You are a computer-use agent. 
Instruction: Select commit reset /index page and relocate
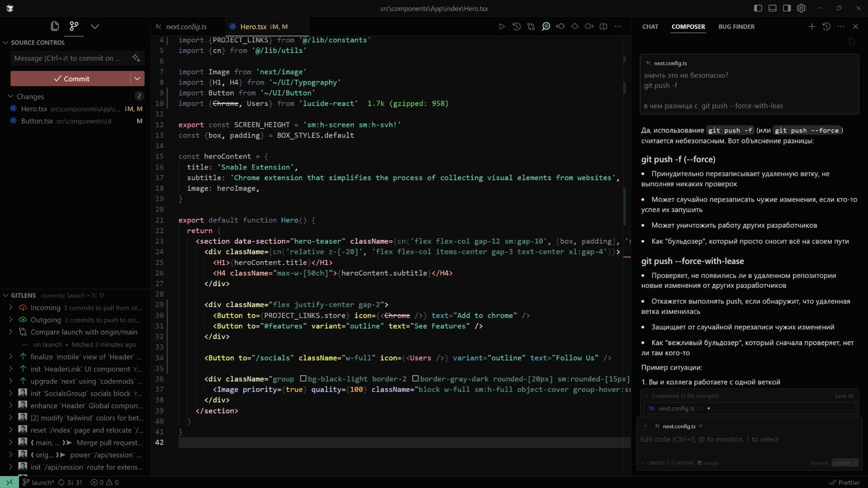click(x=75, y=430)
